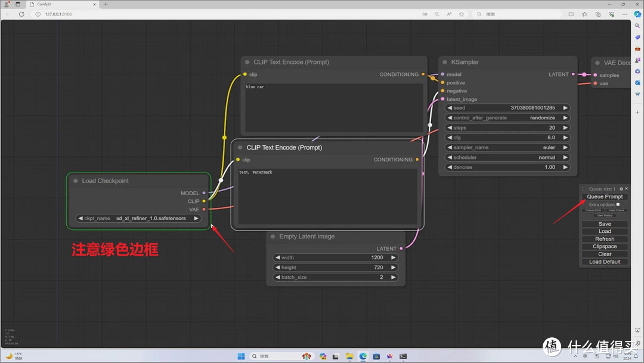The height and width of the screenshot is (363, 644).
Task: Click the Queue Front button
Action: [593, 210]
